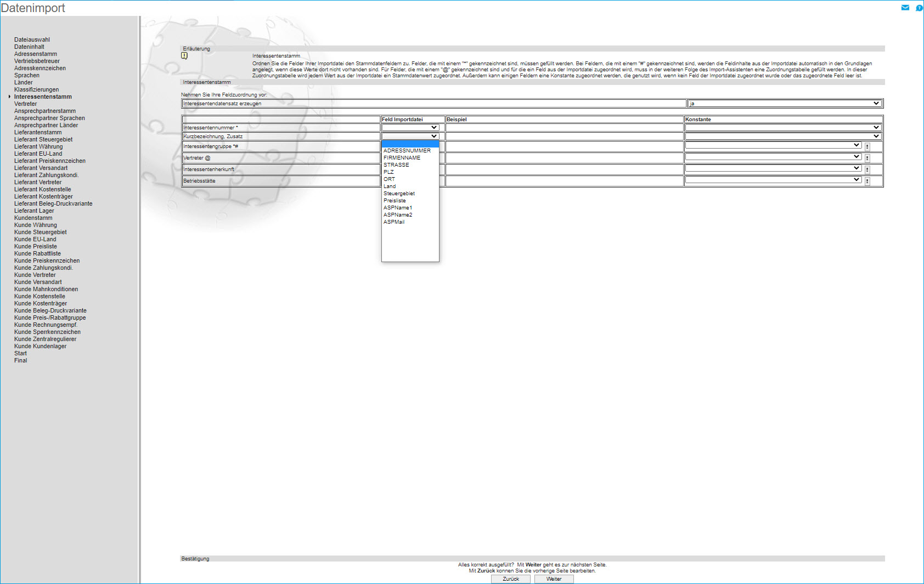Go to Kunde Preis-/Rabattgruppe step
Screen dimensions: 924x584
point(50,317)
